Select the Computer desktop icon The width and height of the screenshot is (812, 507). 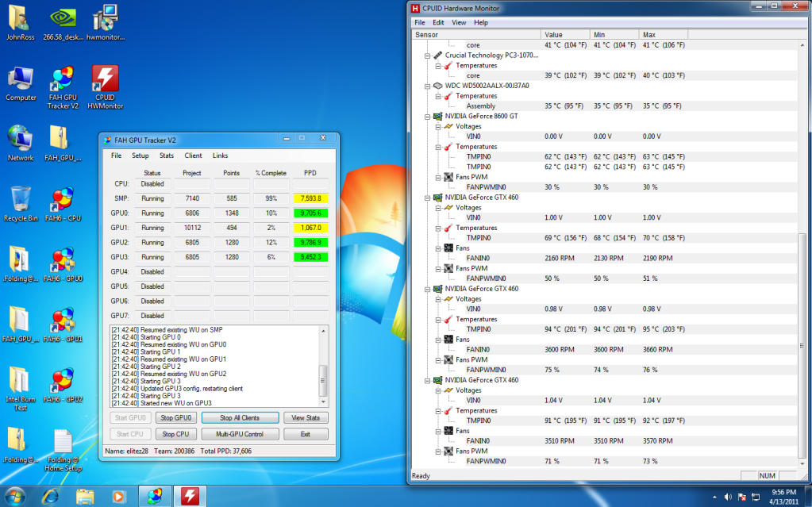pyautogui.click(x=21, y=83)
